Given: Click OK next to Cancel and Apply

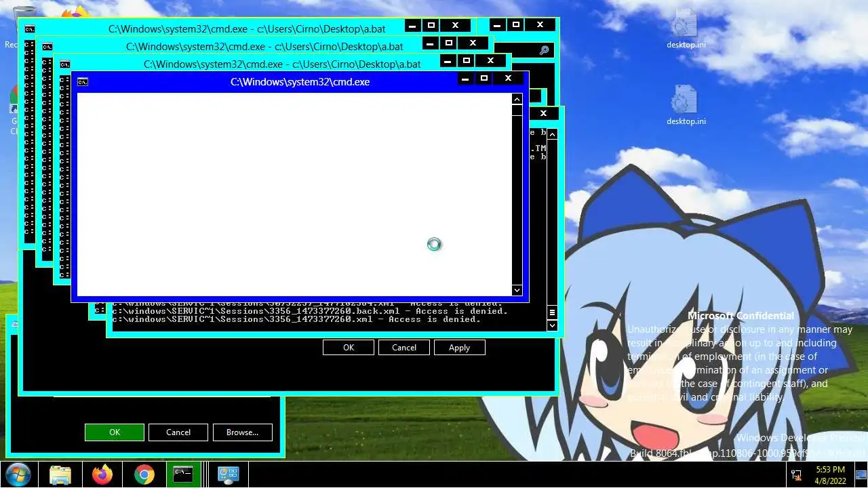Looking at the screenshot, I should coord(349,348).
